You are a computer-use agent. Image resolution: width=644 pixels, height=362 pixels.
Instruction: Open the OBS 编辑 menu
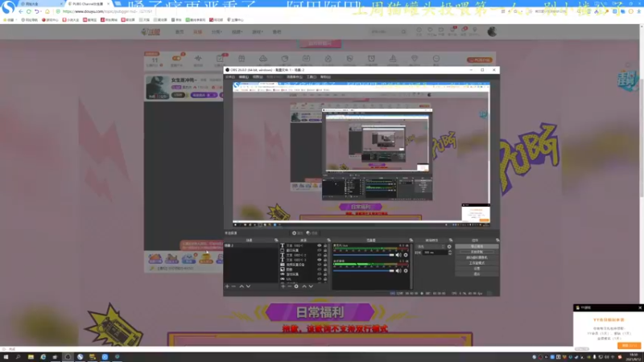(244, 76)
